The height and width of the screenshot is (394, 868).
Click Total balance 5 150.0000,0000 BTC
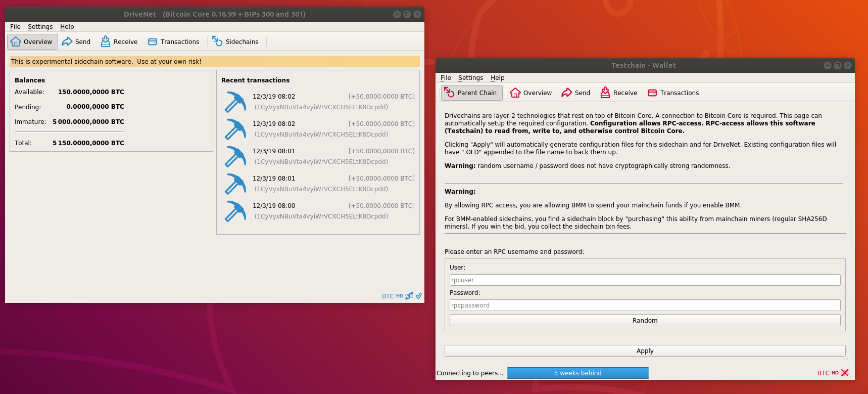(88, 143)
